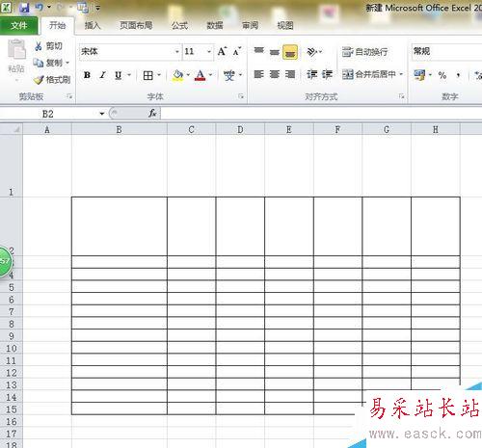Switch to the 数据 Data tab

point(215,25)
